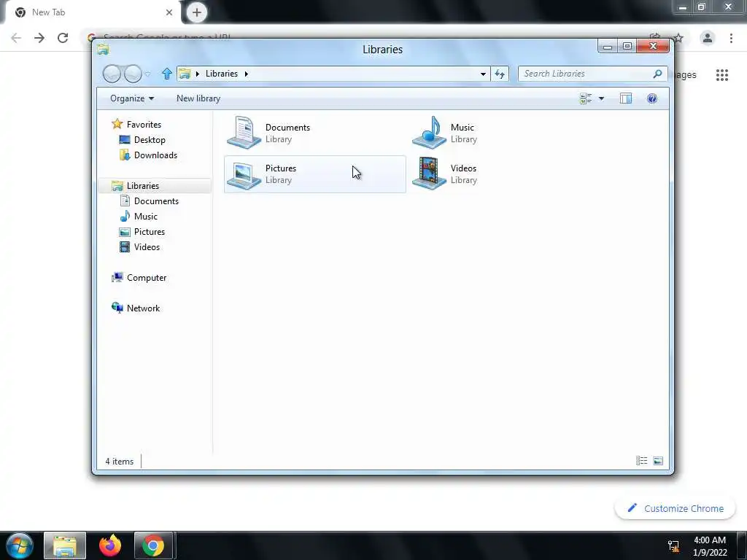Click the search magnifier in Explorer

point(658,74)
